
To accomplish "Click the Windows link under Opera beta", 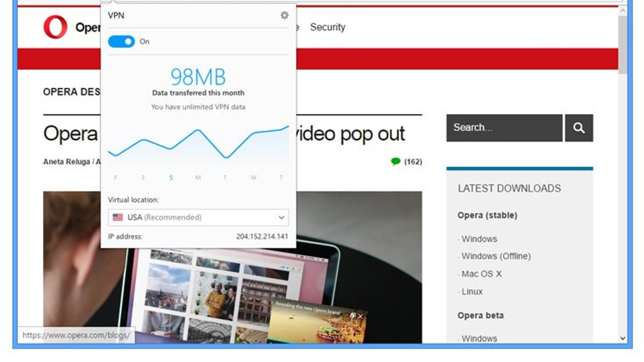I will point(479,338).
